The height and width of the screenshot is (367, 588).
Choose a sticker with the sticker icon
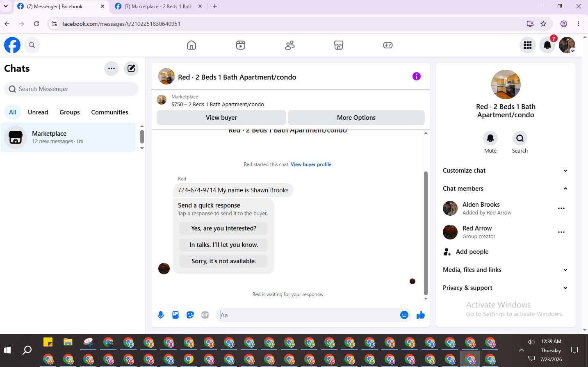(190, 315)
